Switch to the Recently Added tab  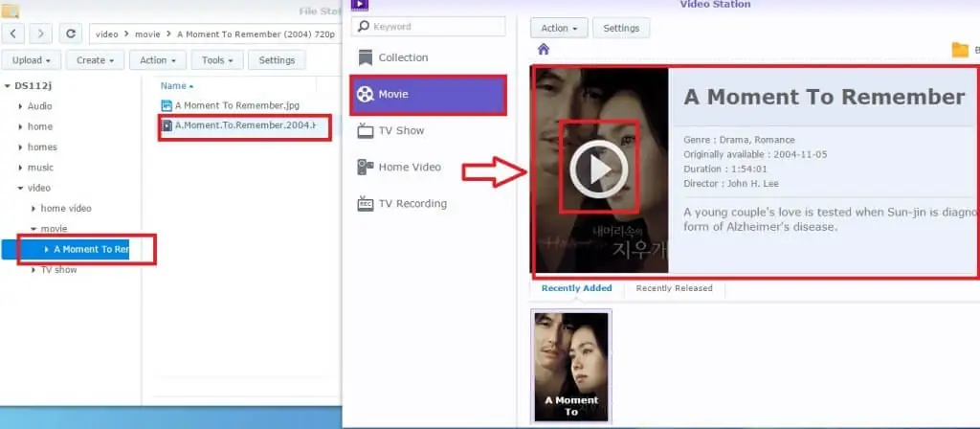pos(576,288)
